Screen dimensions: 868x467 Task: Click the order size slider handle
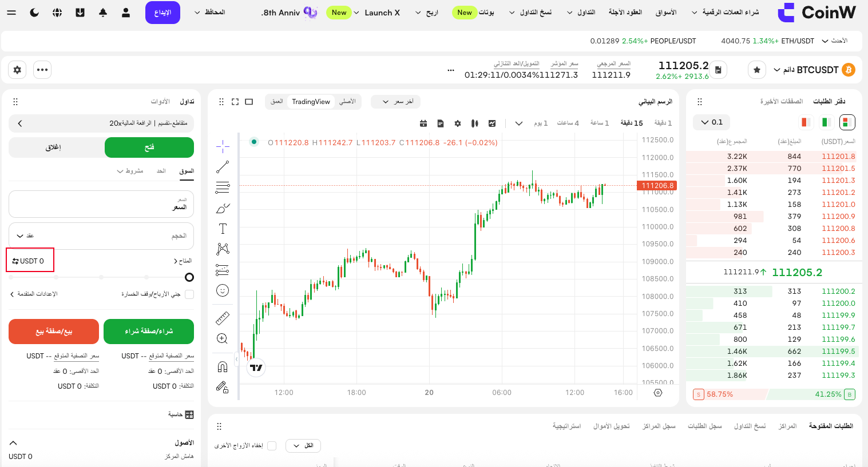pos(189,277)
